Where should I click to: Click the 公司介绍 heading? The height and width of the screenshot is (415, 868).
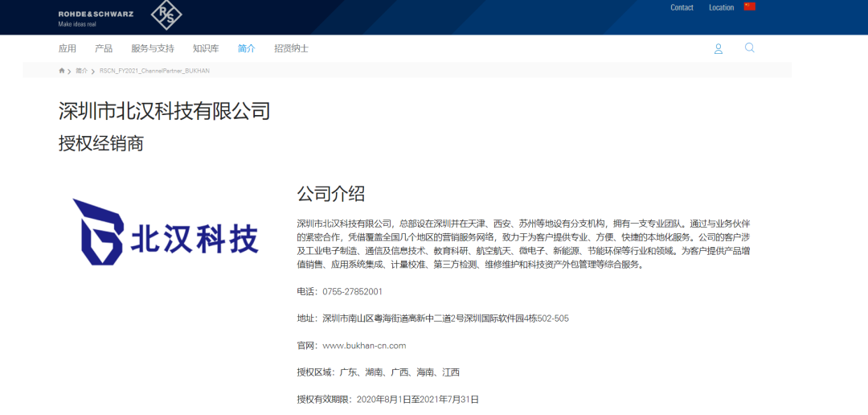(331, 194)
